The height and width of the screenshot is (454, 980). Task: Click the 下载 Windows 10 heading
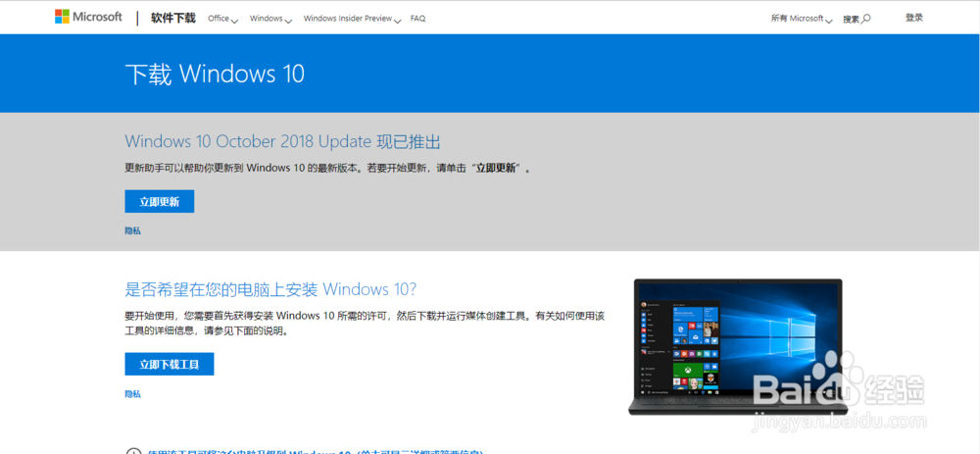215,74
